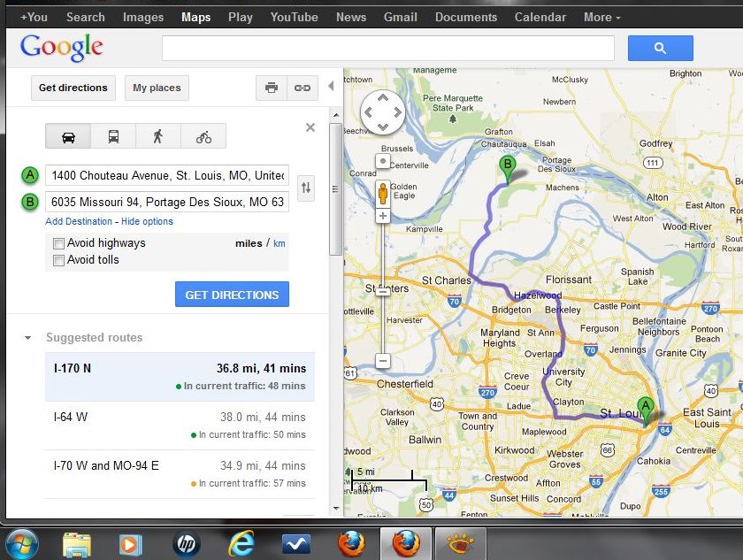Viewport: 743px width, 560px height.
Task: Click the Get directions tab button
Action: click(x=73, y=88)
